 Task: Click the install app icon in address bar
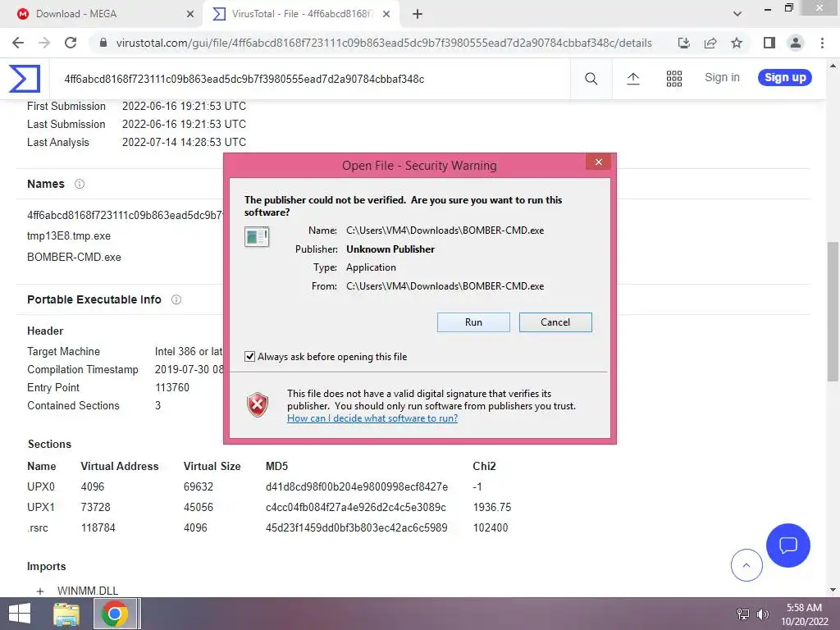click(x=683, y=43)
